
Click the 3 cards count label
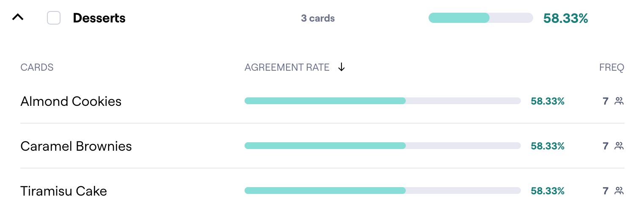click(318, 19)
